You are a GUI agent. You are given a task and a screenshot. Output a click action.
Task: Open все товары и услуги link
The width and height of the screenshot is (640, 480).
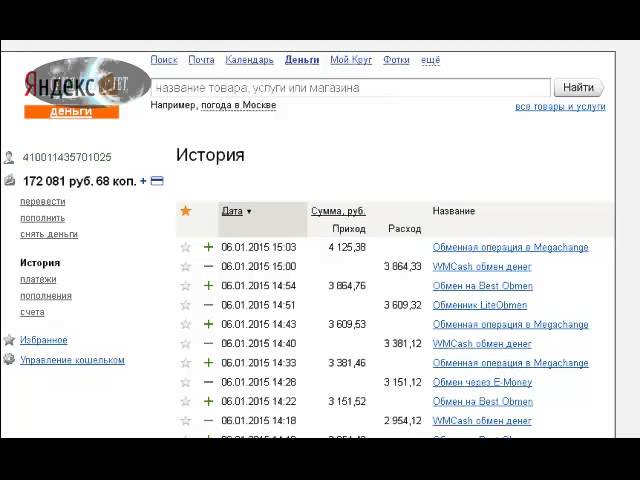coord(560,107)
